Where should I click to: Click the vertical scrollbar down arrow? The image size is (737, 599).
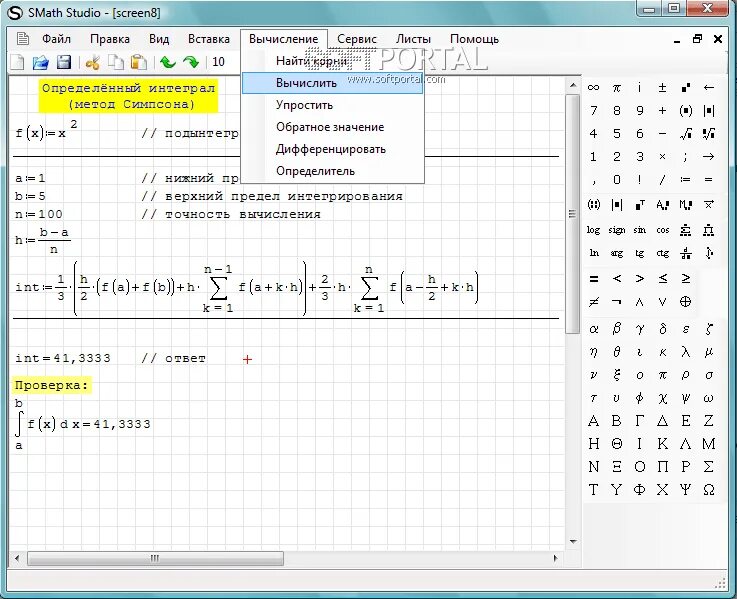coord(572,542)
